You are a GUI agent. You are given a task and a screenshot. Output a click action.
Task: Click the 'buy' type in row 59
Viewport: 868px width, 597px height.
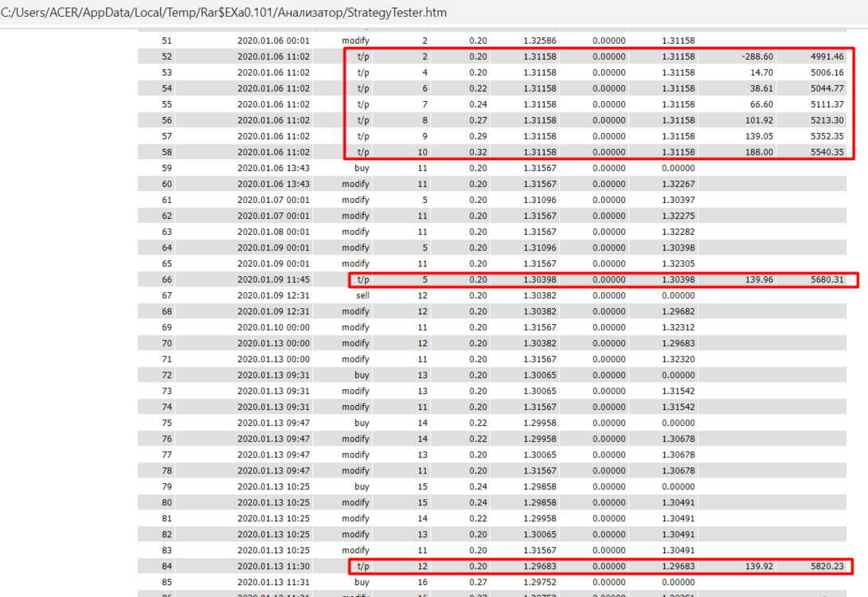click(362, 168)
